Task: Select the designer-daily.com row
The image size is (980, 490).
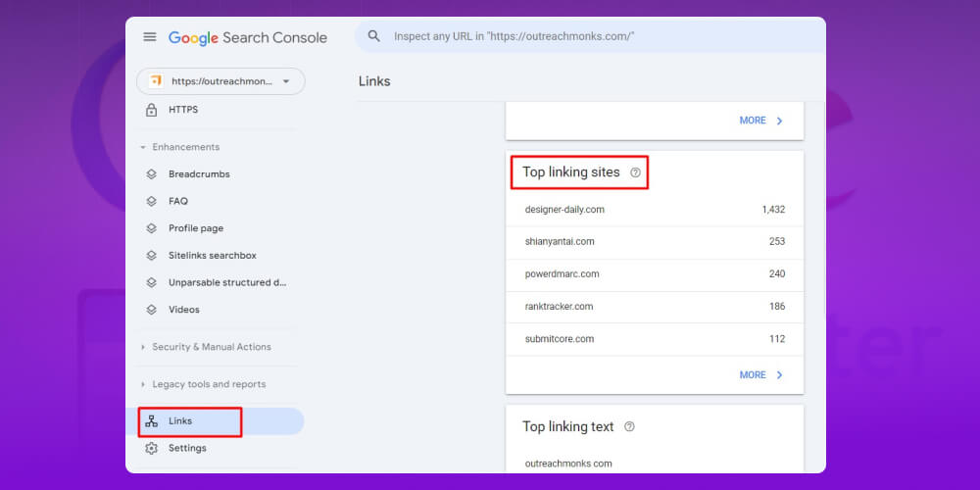Action: (655, 210)
